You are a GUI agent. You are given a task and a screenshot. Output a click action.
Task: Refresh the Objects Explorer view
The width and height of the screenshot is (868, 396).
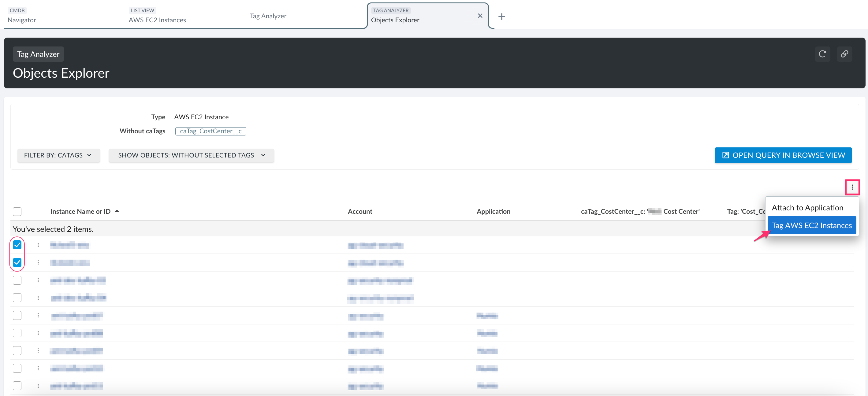(x=822, y=54)
